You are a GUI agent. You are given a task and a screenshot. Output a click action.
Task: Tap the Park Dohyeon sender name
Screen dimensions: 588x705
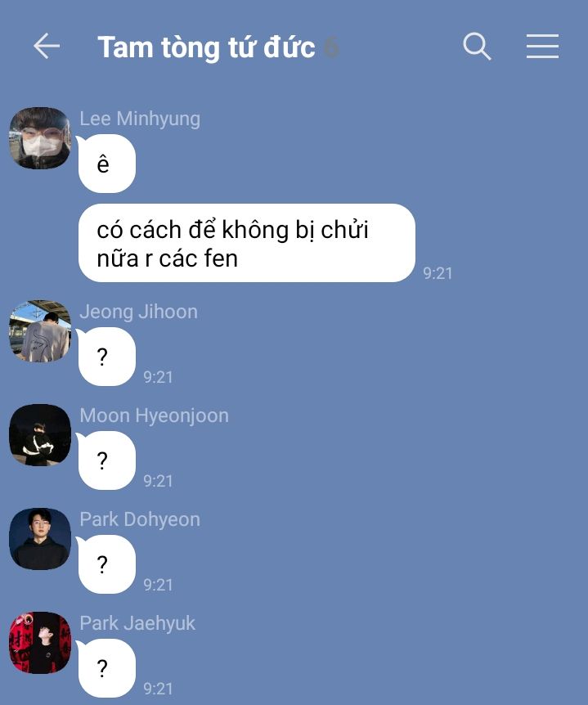(140, 520)
